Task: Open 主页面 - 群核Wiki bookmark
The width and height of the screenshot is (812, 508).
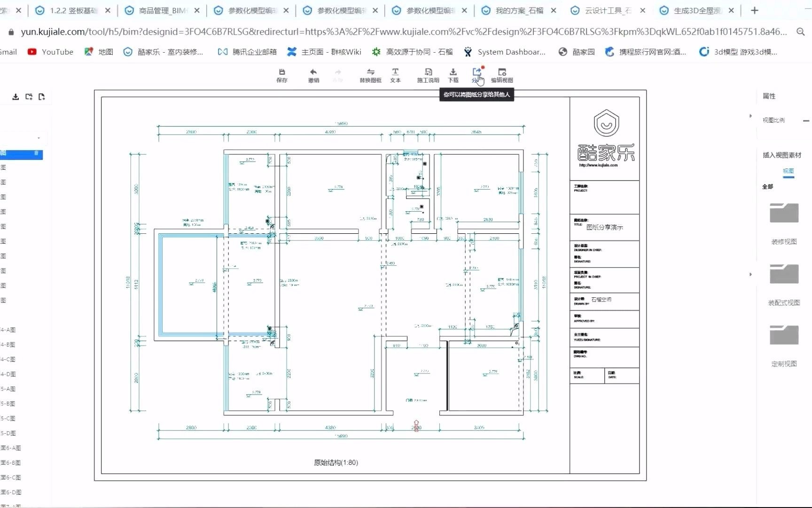Action: 324,52
